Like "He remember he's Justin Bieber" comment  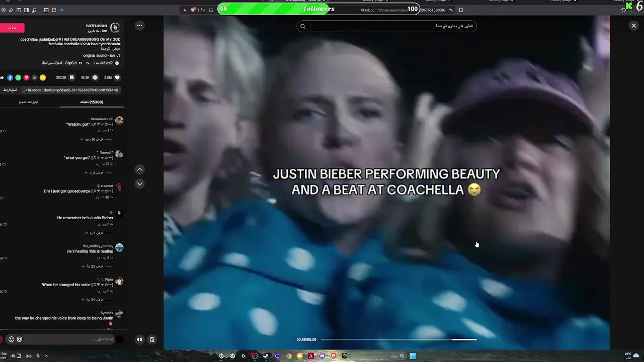(5, 224)
